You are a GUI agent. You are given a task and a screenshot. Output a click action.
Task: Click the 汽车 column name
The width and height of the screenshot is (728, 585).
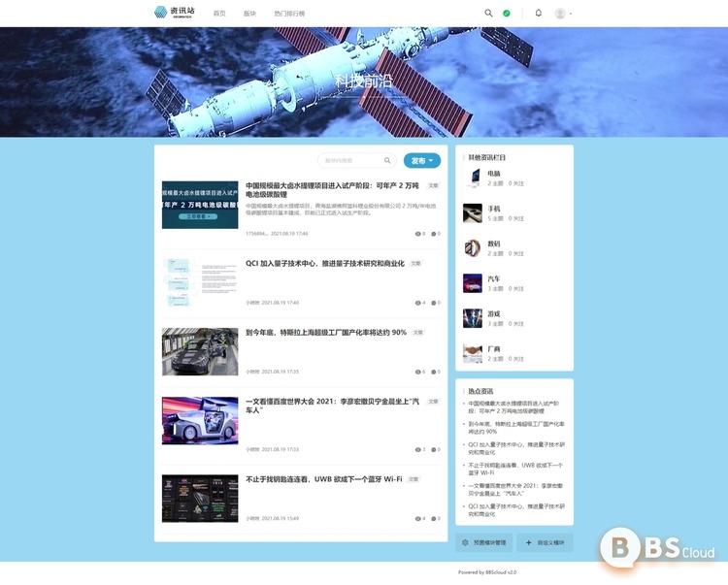coord(494,278)
